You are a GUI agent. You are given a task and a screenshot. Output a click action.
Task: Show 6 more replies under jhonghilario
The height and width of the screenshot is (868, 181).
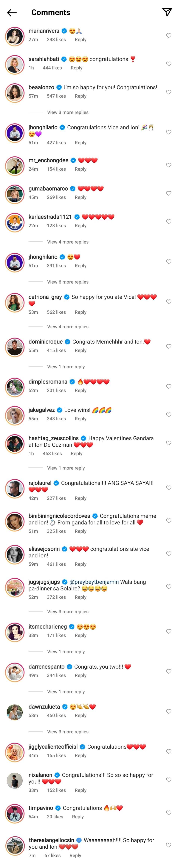click(68, 282)
